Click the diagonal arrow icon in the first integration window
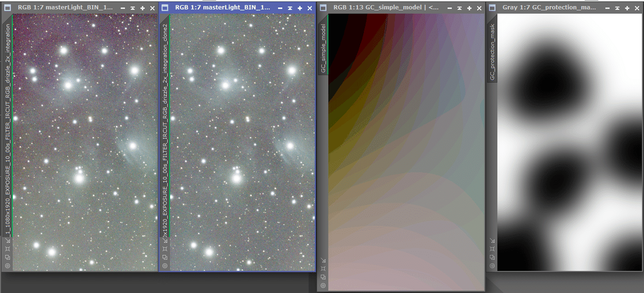The image size is (644, 293). coord(8,241)
